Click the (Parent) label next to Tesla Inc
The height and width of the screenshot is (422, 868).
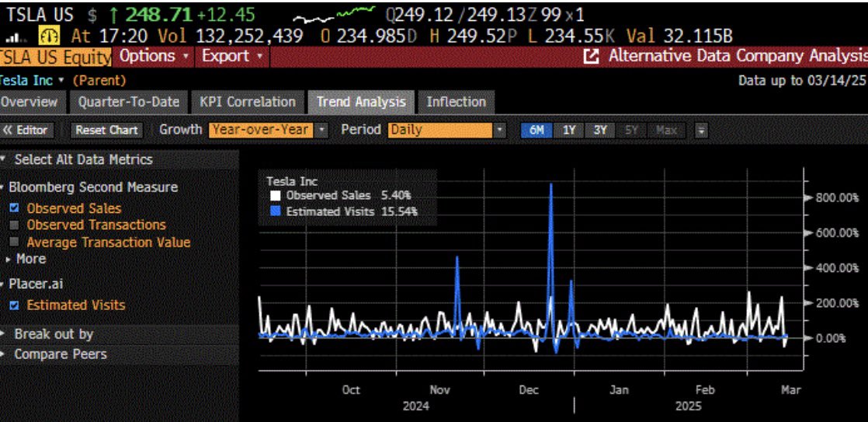pos(99,81)
